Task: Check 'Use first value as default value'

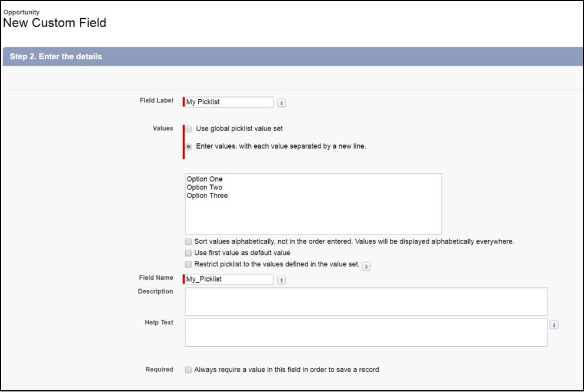Action: coord(188,253)
